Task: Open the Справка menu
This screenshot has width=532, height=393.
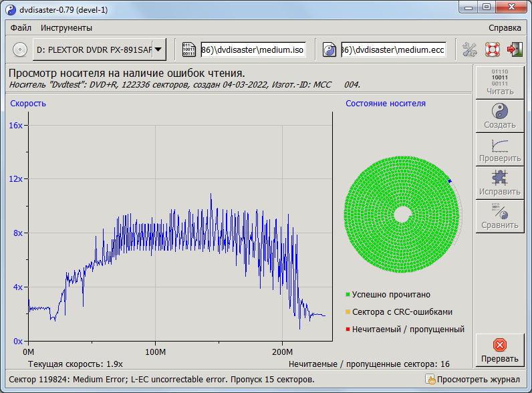Action: click(x=505, y=28)
